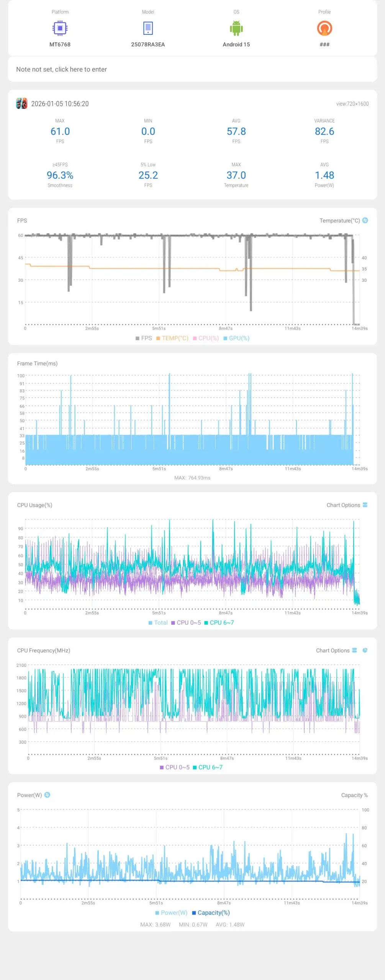Screen dimensions: 385x980
Task: Click the MT6768 platform chip icon
Action: point(60,28)
